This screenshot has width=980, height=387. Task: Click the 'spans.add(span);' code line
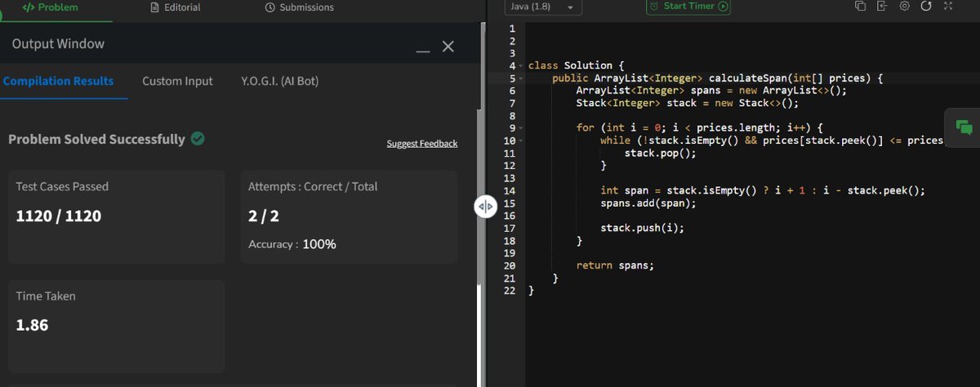648,203
